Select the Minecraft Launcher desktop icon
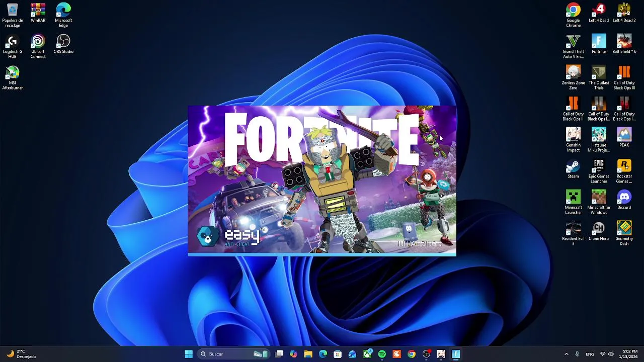The width and height of the screenshot is (644, 362). click(573, 202)
